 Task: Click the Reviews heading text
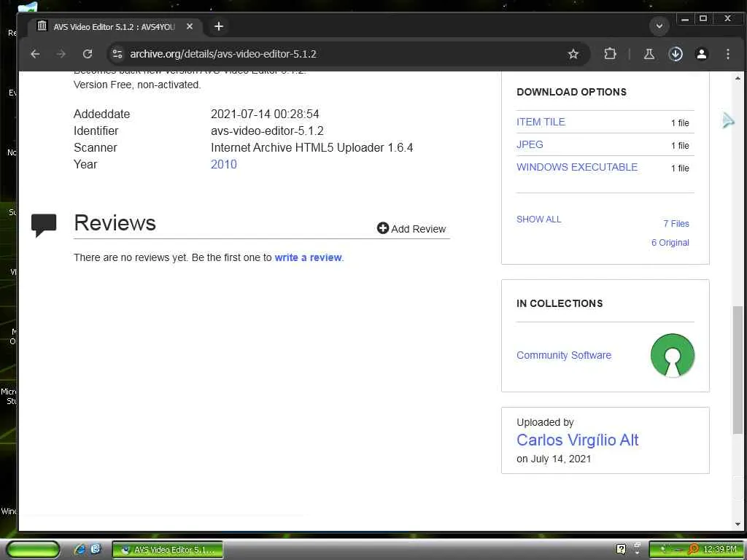(115, 223)
